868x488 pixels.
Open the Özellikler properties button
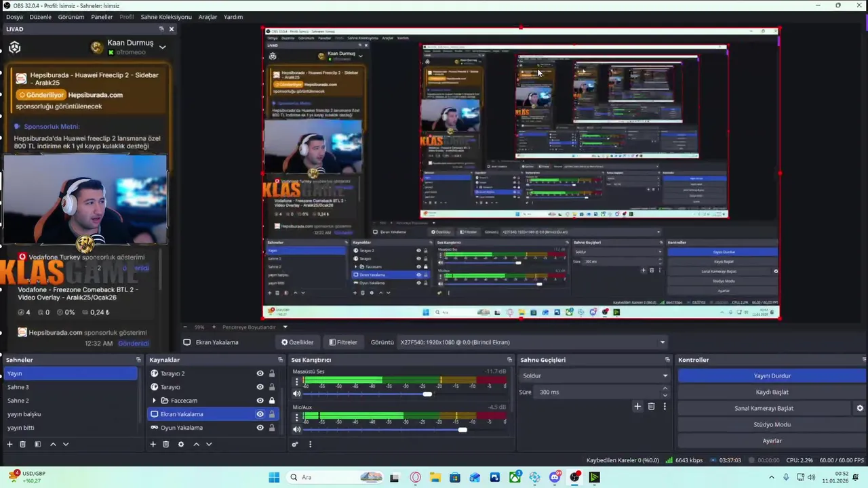[298, 342]
